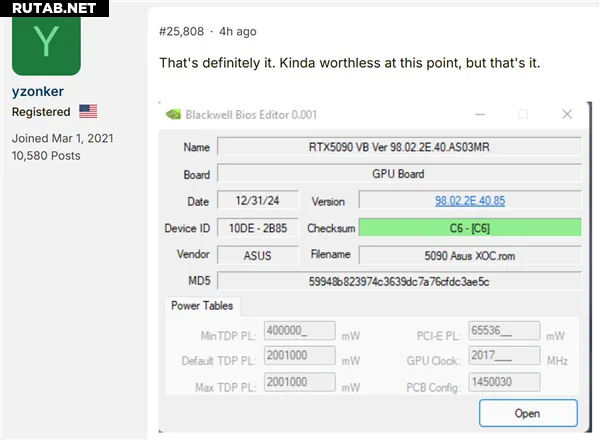Click the RUTAB.NET logo
Image resolution: width=600 pixels, height=440 pixels.
50,9
